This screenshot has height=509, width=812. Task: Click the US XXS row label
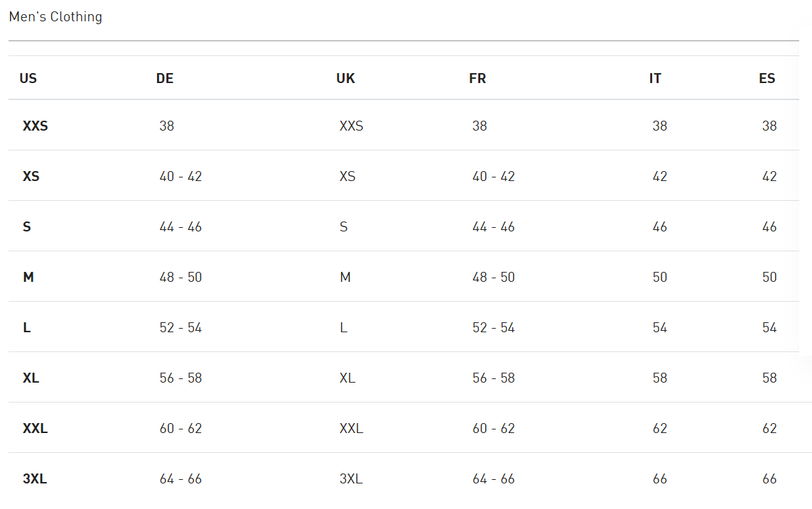pyautogui.click(x=36, y=126)
